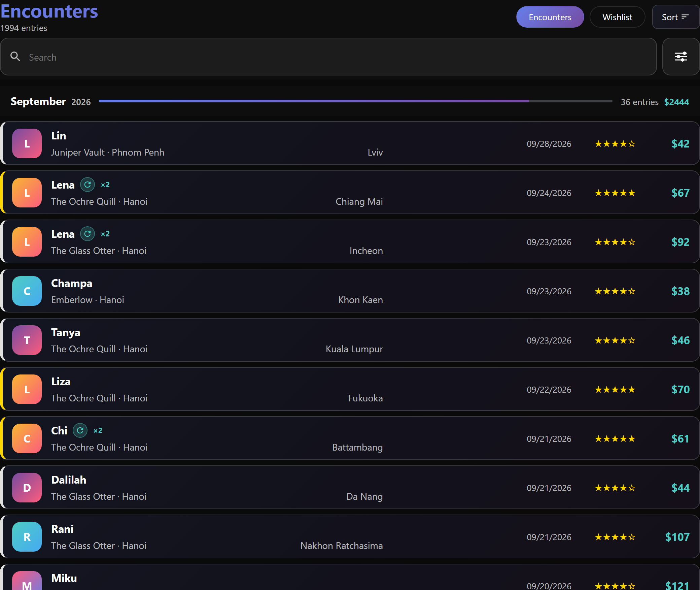Click the $92 amount for Lena Incheon
The width and height of the screenshot is (700, 590).
680,242
